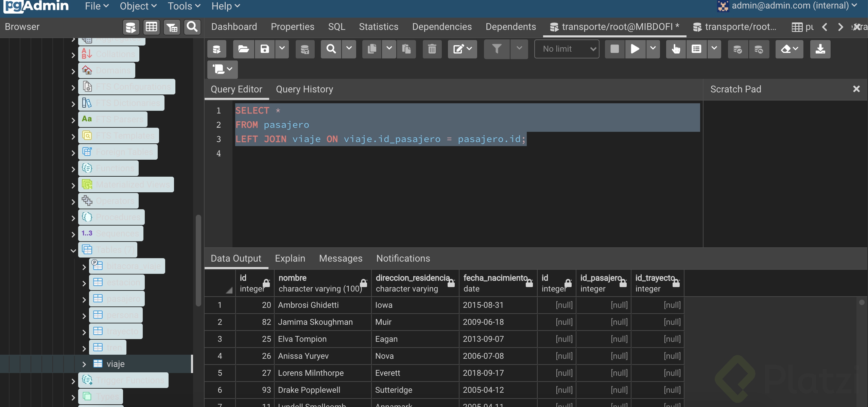This screenshot has width=868, height=407.
Task: Open the admin@admin.com user menu
Action: (x=788, y=6)
